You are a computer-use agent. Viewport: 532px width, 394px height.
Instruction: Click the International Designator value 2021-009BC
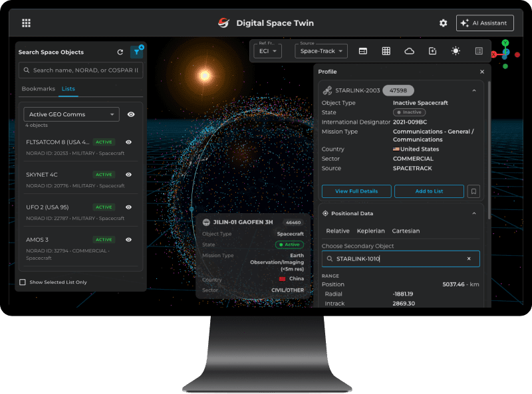coord(410,122)
